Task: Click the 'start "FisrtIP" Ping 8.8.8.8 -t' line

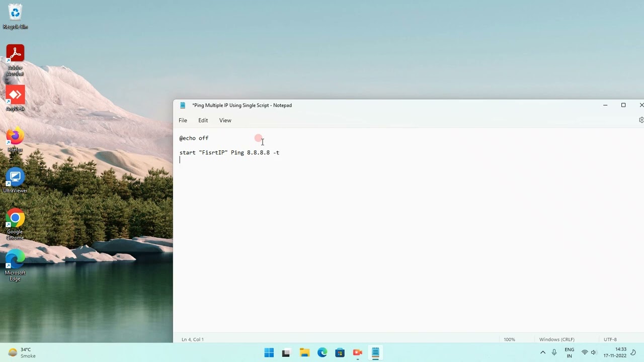Action: (x=229, y=152)
